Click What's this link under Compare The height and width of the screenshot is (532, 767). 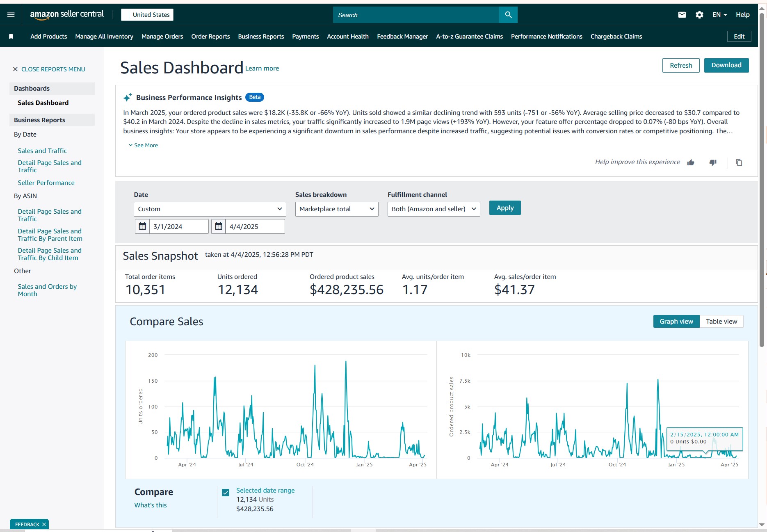pyautogui.click(x=151, y=505)
